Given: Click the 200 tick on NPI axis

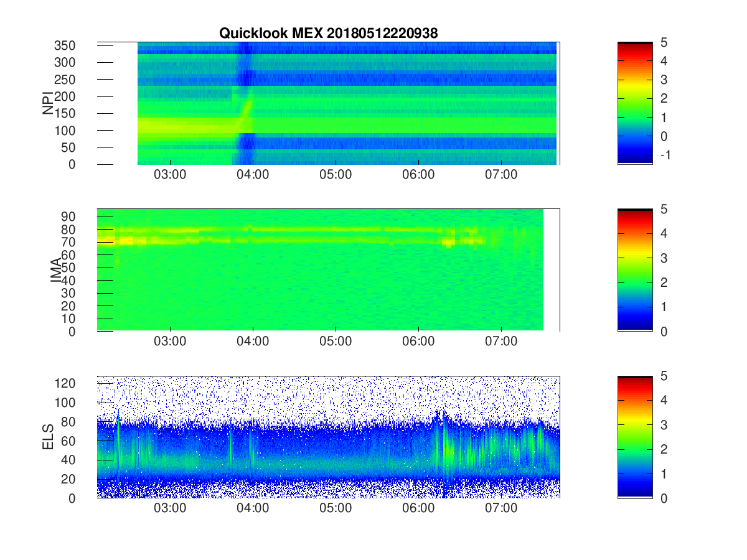Looking at the screenshot, I should click(x=65, y=96).
